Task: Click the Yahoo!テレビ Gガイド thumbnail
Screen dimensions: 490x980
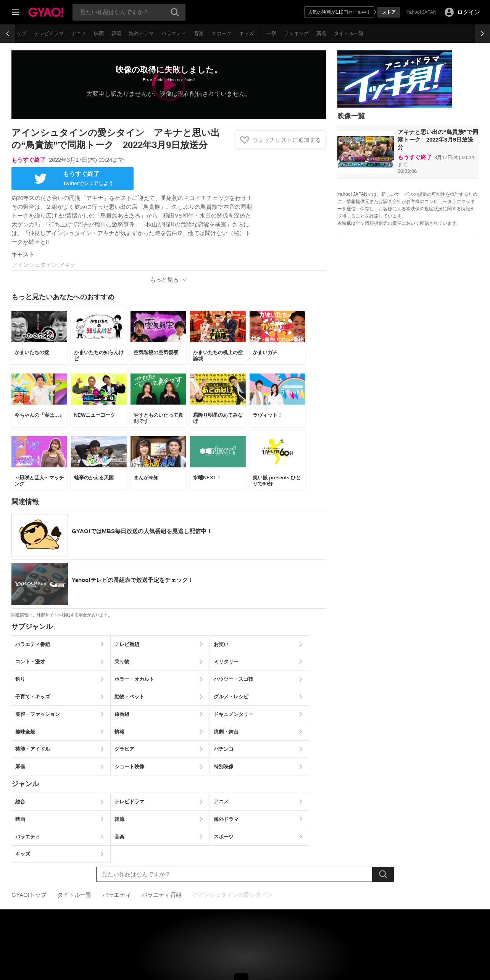Action: tap(40, 584)
